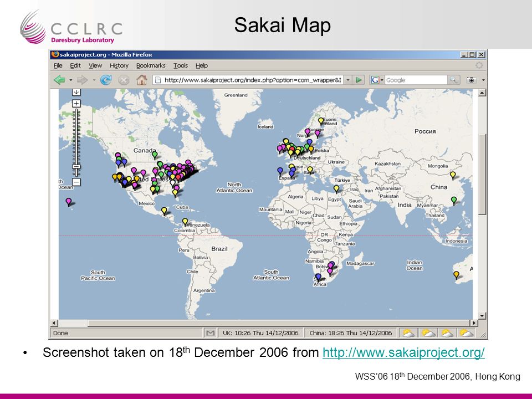Image resolution: width=532 pixels, height=399 pixels.
Task: Click the Firefox window title bar text
Action: [x=106, y=55]
